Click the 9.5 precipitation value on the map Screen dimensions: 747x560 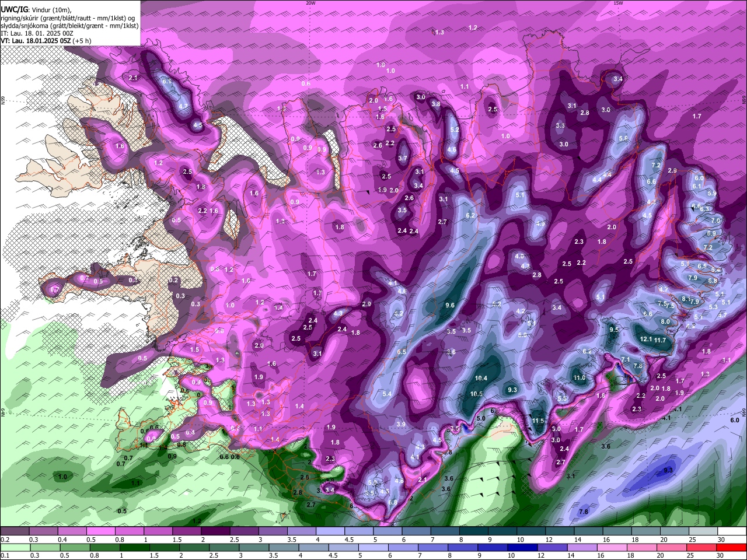coord(613,330)
